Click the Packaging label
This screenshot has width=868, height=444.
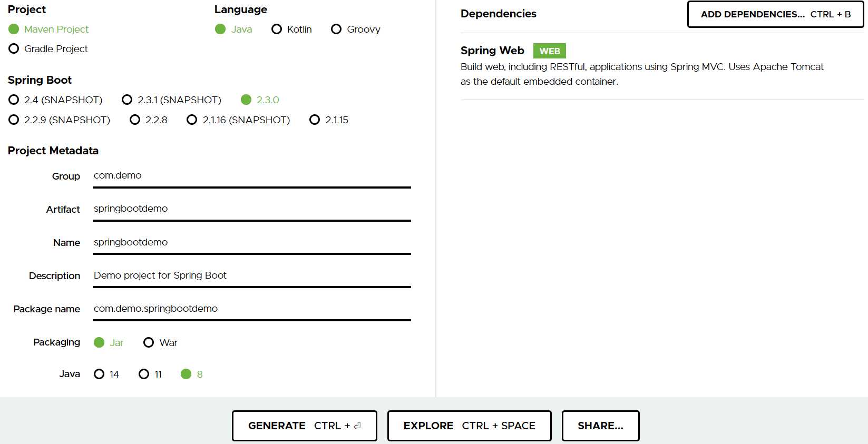coord(57,342)
